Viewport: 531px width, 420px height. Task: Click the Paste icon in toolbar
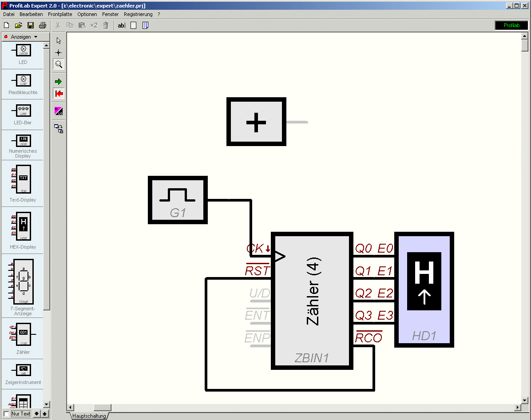coord(82,25)
